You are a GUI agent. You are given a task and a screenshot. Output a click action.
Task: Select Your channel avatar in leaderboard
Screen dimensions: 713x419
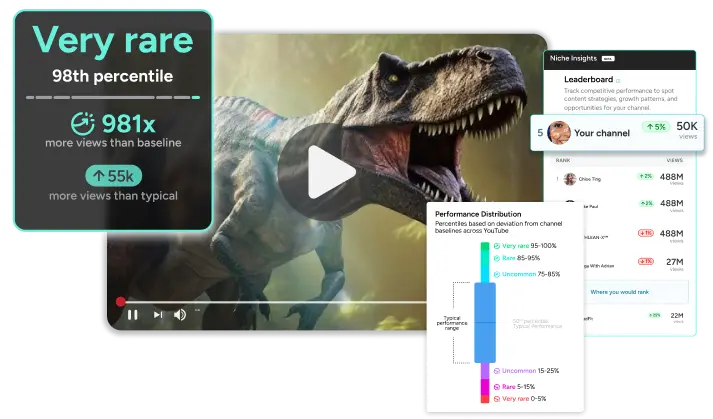(x=560, y=132)
